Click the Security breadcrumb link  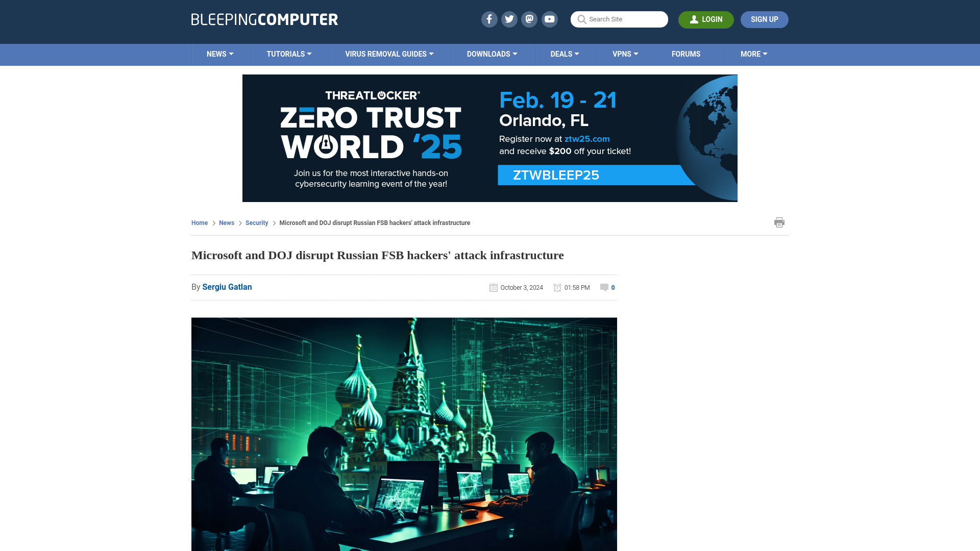click(x=256, y=222)
